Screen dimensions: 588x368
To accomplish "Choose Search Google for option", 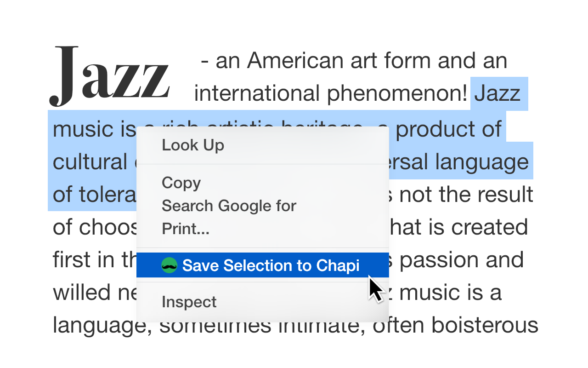I will (x=229, y=206).
